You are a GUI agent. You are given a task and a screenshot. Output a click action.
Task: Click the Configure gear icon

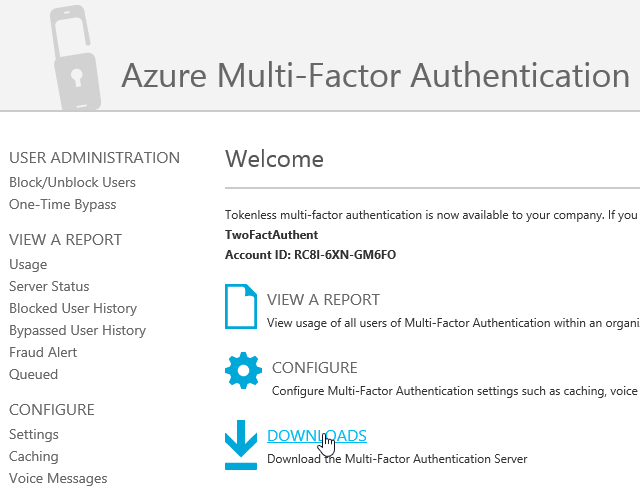click(x=243, y=371)
